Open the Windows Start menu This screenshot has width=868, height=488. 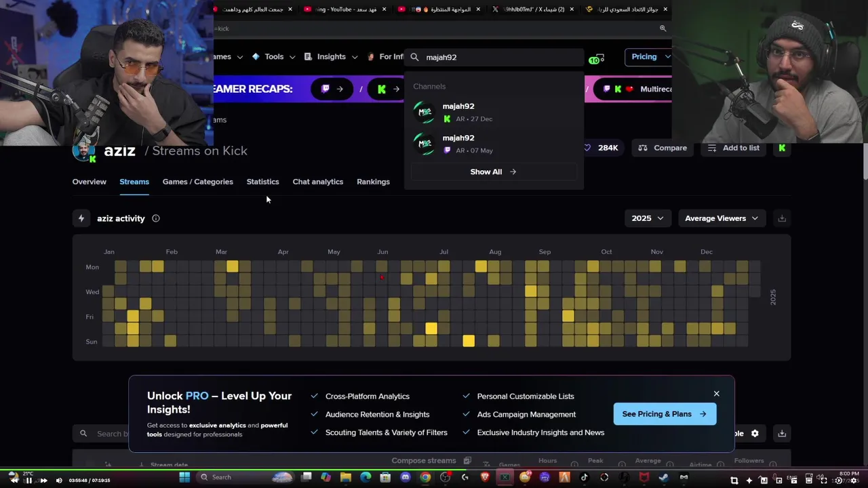pos(184,477)
